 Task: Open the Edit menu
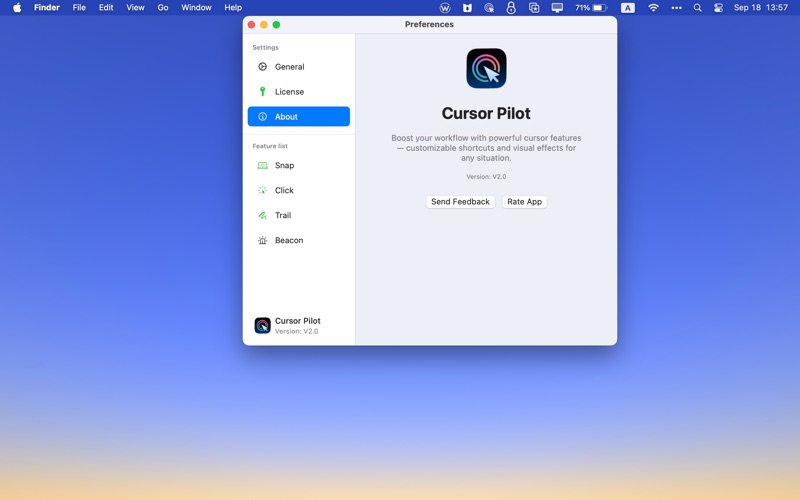pos(106,8)
